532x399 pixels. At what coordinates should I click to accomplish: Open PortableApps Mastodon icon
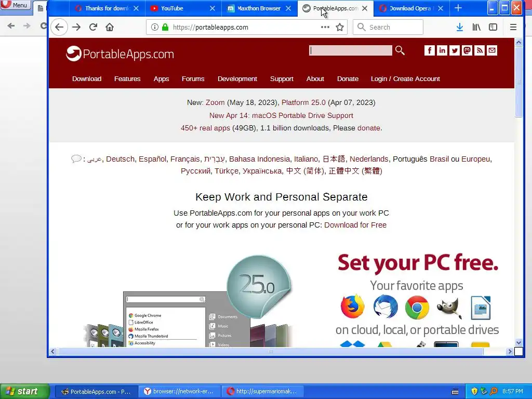click(467, 50)
